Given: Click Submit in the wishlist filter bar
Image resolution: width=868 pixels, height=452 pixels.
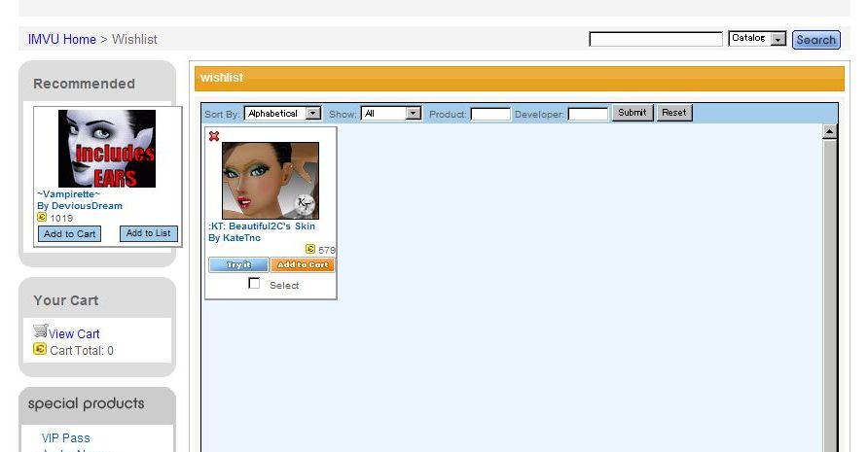Looking at the screenshot, I should click(x=633, y=113).
